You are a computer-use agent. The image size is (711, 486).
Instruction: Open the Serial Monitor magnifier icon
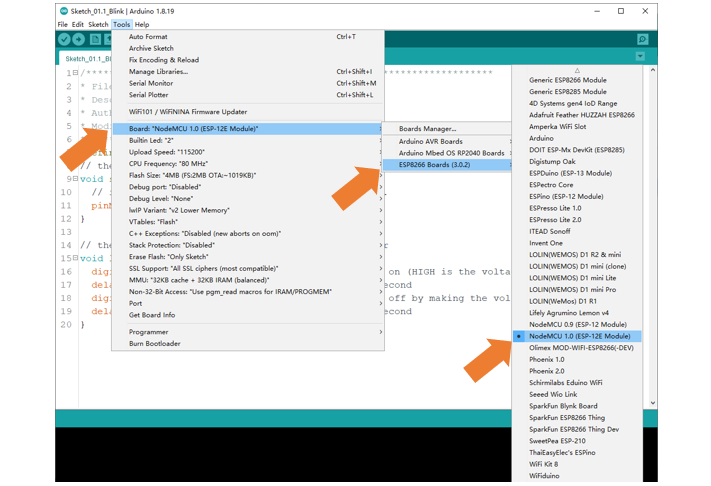(643, 39)
